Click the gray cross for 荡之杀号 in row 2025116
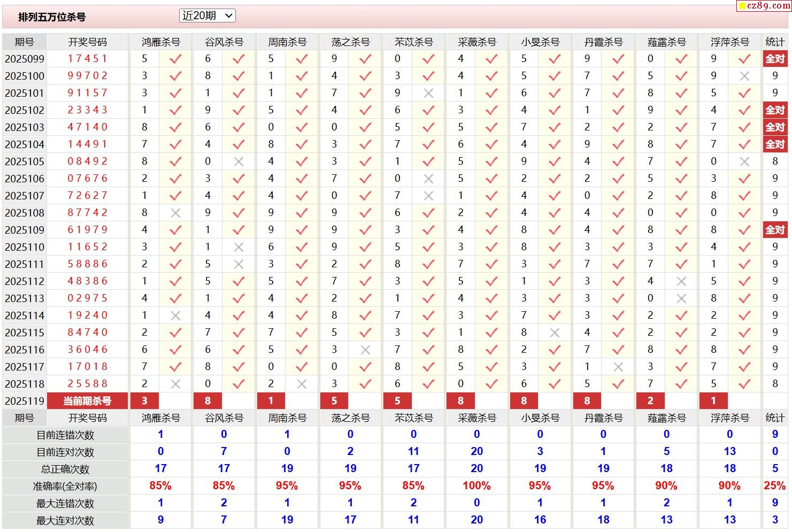This screenshot has height=532, width=792. pyautogui.click(x=365, y=350)
